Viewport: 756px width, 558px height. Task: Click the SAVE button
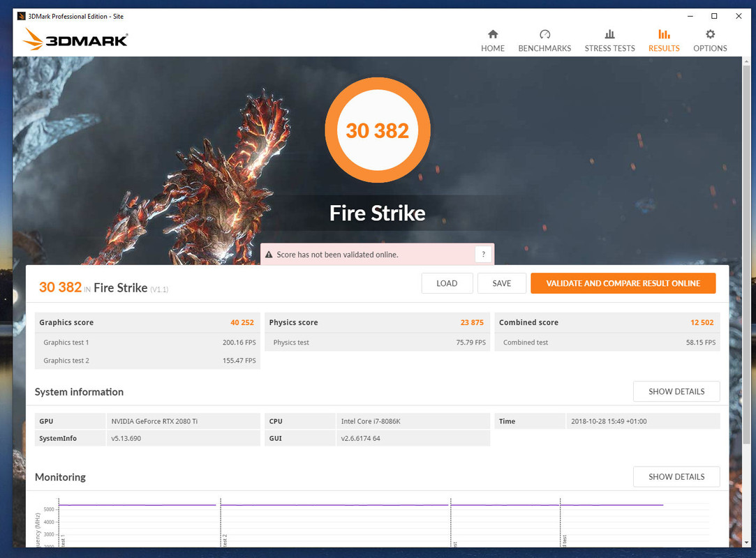pos(501,283)
